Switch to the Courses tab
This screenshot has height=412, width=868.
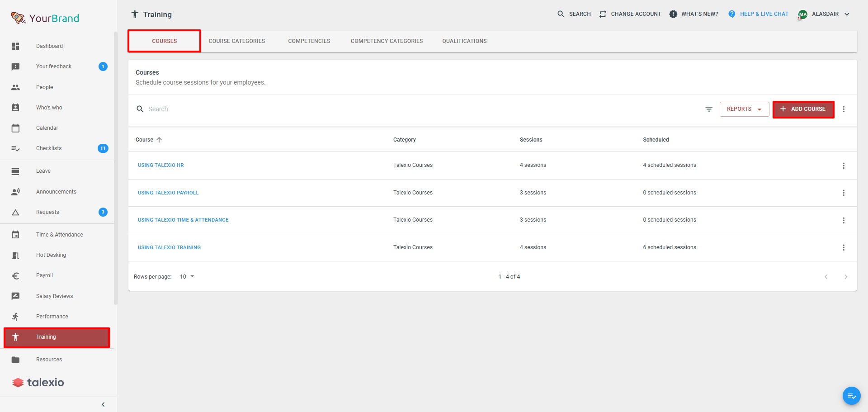pos(165,41)
